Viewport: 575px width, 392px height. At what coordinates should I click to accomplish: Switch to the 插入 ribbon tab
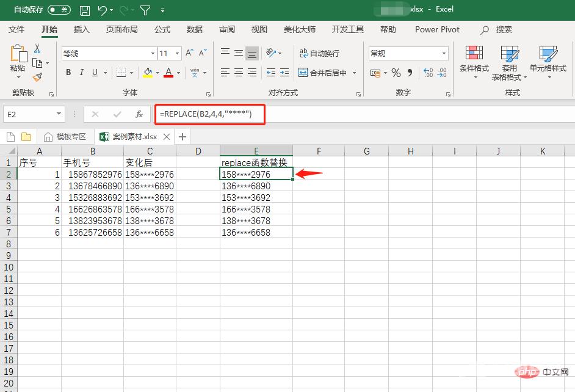pyautogui.click(x=81, y=29)
